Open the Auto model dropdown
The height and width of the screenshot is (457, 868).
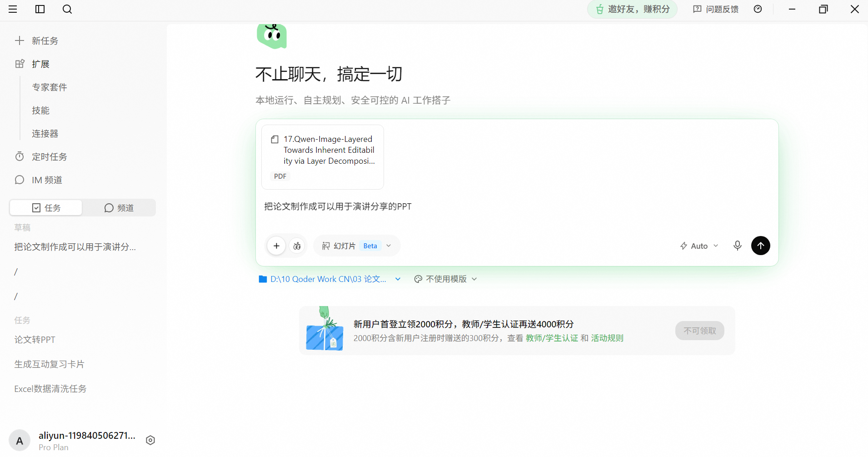(699, 246)
